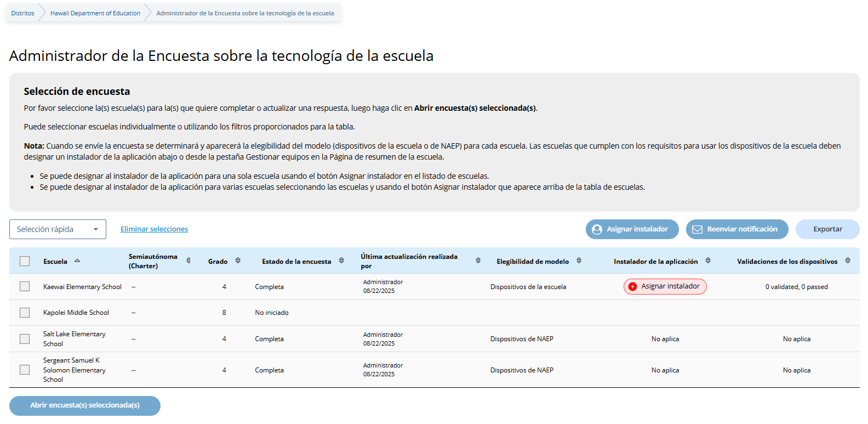868x424 pixels.
Task: Sort by Última actualización realizada por icon
Action: (x=478, y=261)
